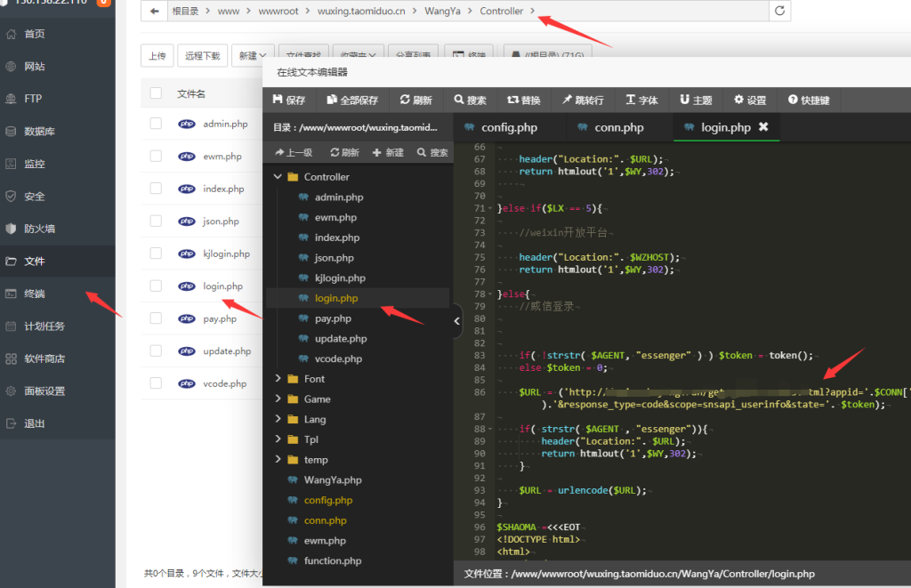Select the checkbox for index.php row
The height and width of the screenshot is (588, 911).
(156, 189)
